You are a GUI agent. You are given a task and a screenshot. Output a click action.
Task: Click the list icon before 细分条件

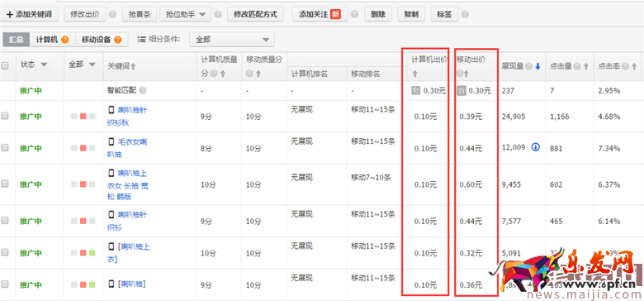pyautogui.click(x=142, y=40)
